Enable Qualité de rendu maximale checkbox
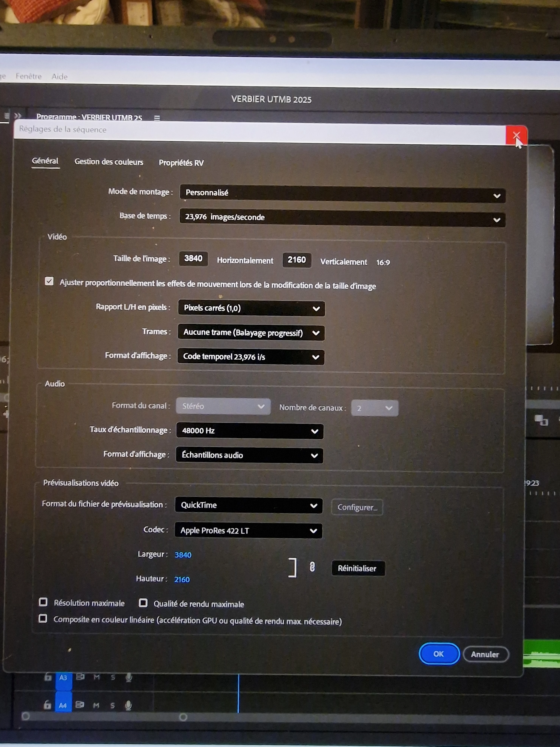 (x=143, y=603)
